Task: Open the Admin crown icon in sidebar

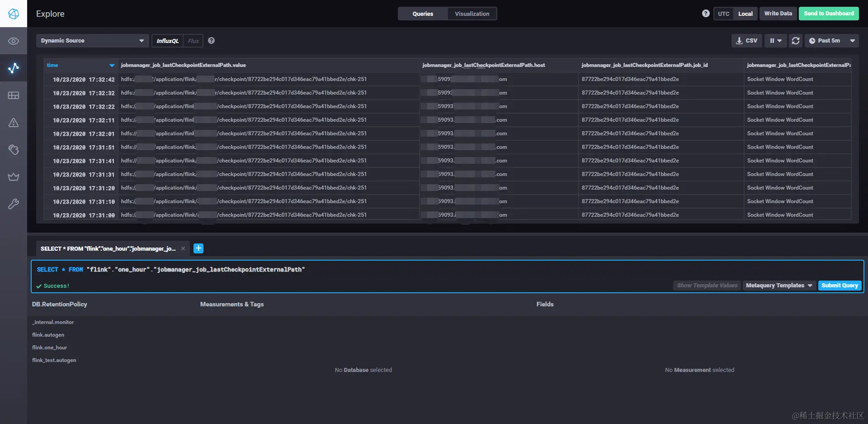Action: tap(14, 177)
